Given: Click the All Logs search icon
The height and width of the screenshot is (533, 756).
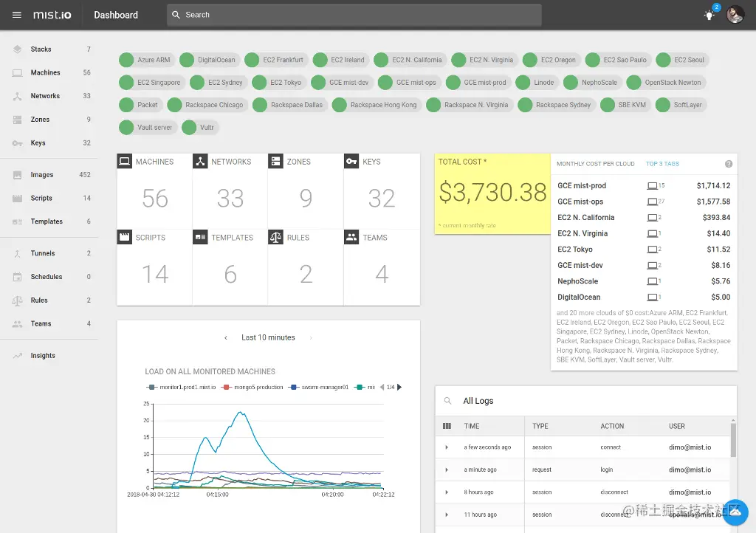Looking at the screenshot, I should [x=447, y=401].
